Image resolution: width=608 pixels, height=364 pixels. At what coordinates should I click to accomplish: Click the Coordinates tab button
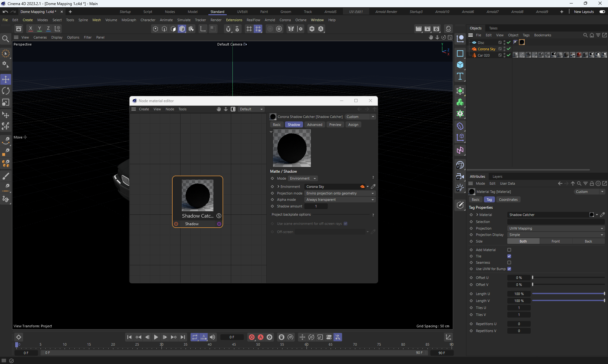[508, 200]
